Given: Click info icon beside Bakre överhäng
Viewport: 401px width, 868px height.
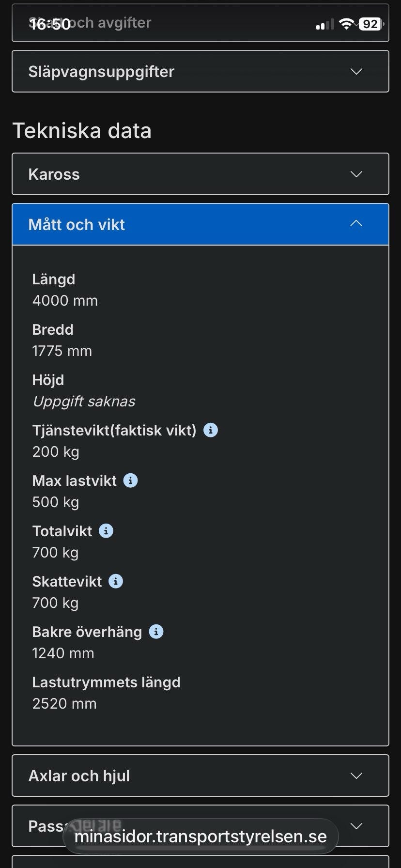Looking at the screenshot, I should 156,632.
